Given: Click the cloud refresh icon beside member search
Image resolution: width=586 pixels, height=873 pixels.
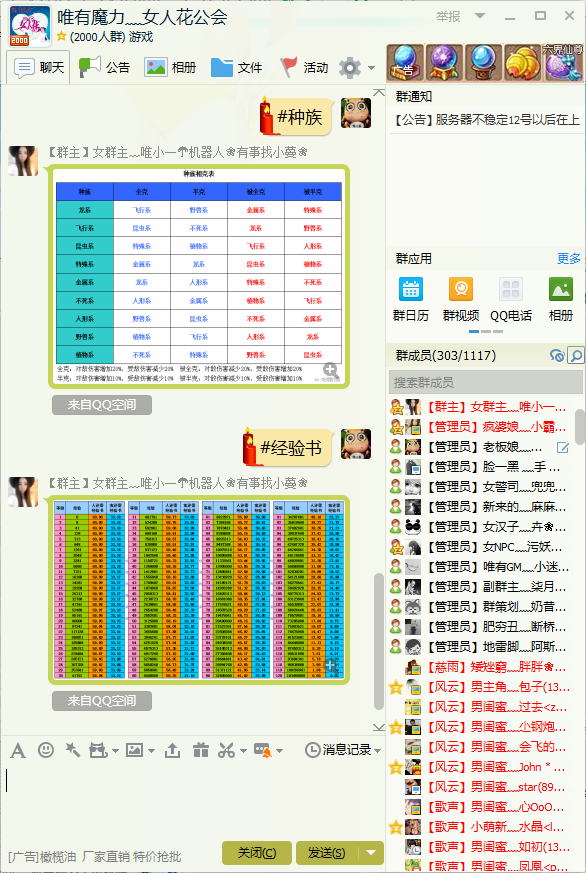Looking at the screenshot, I should click(x=557, y=355).
